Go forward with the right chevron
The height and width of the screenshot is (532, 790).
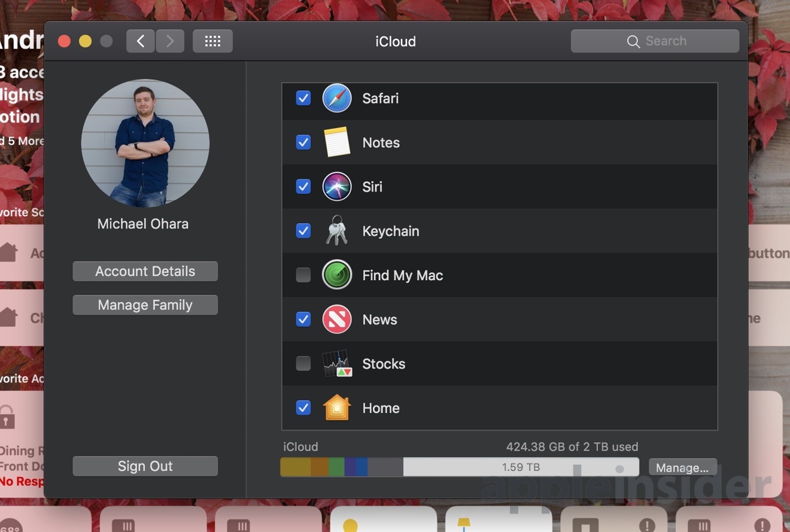pos(170,41)
